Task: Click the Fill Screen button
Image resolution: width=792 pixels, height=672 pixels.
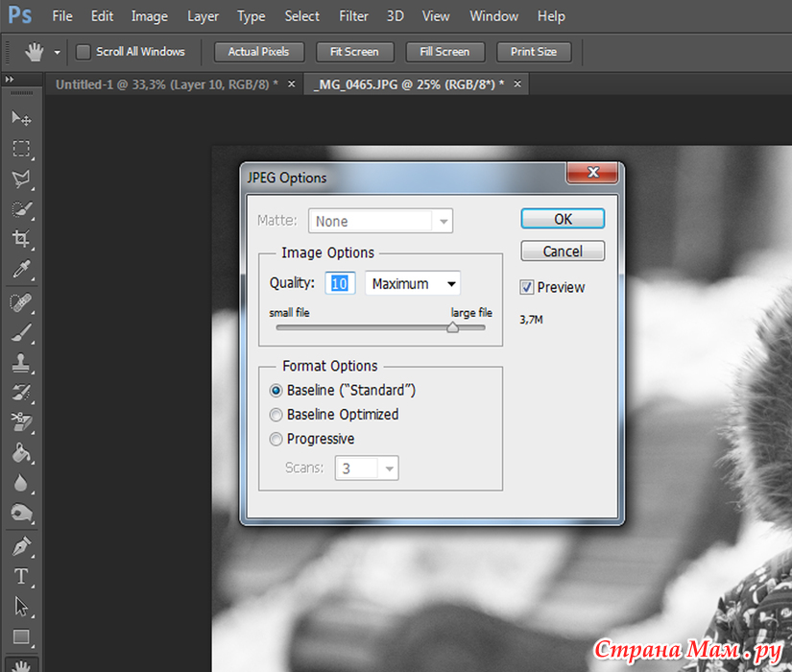Action: [x=445, y=52]
